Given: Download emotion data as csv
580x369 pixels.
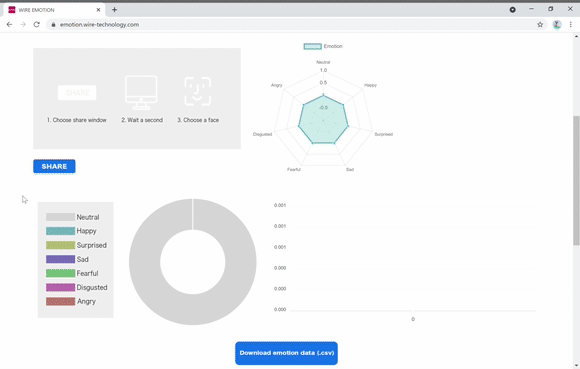Looking at the screenshot, I should [286, 353].
